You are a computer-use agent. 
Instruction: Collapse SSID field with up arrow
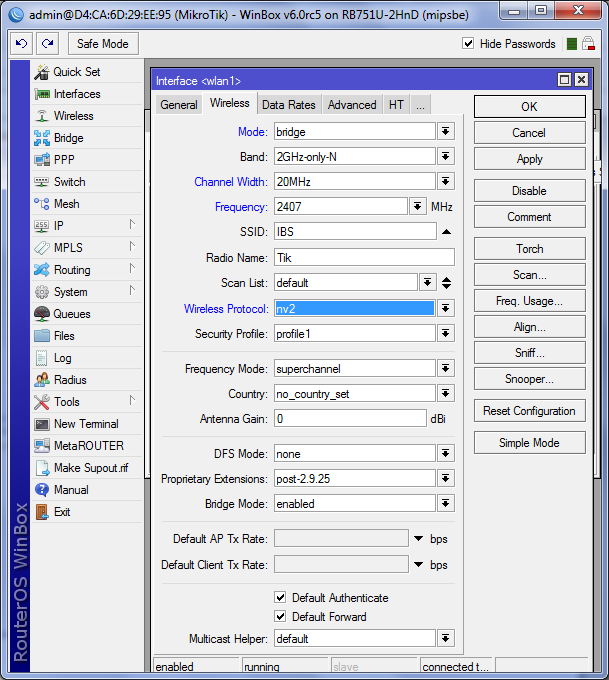(446, 232)
